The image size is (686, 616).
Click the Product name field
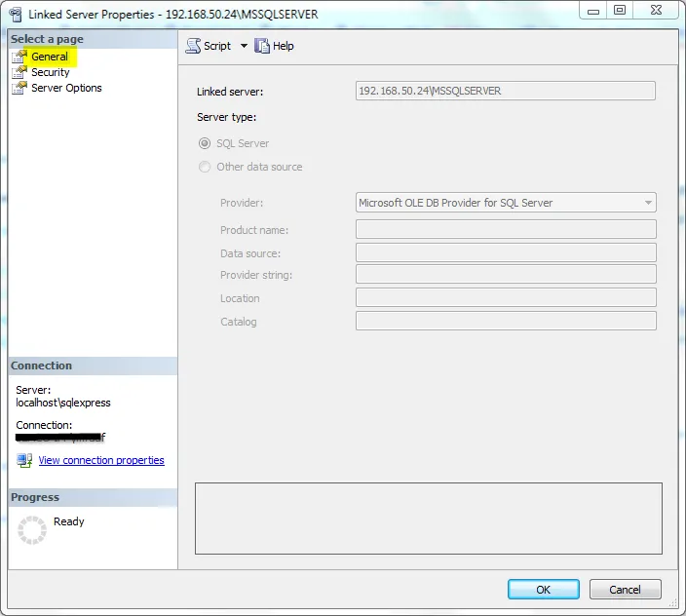[x=506, y=229]
